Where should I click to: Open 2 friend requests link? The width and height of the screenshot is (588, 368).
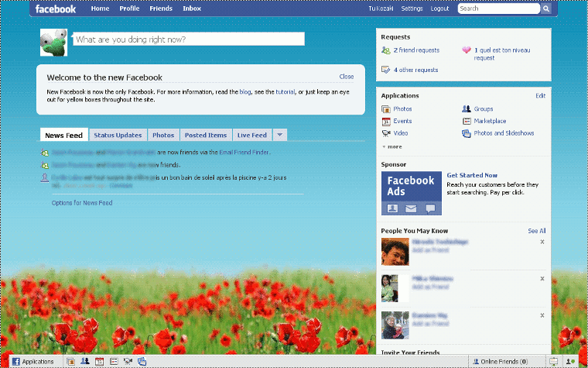(x=416, y=50)
